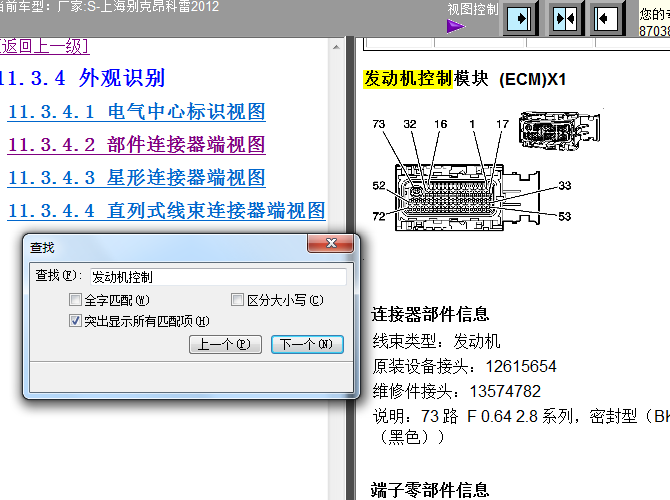Viewport: 670px width, 500px height.
Task: Click the purple arrow beside 视图控制
Action: [x=455, y=26]
